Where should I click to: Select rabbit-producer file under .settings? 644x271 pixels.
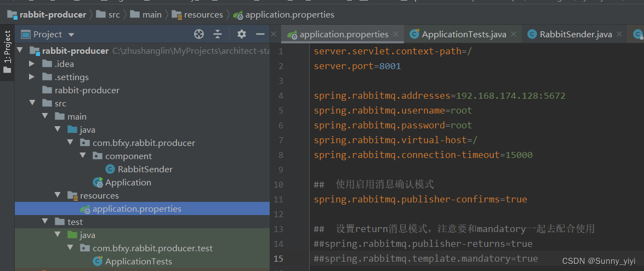(x=87, y=90)
